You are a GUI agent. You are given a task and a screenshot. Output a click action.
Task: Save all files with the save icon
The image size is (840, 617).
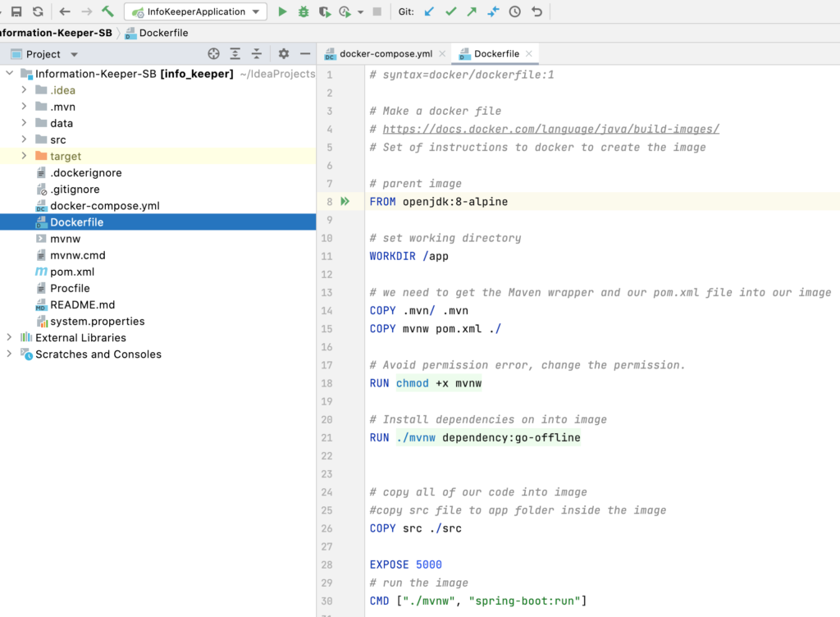coord(16,11)
